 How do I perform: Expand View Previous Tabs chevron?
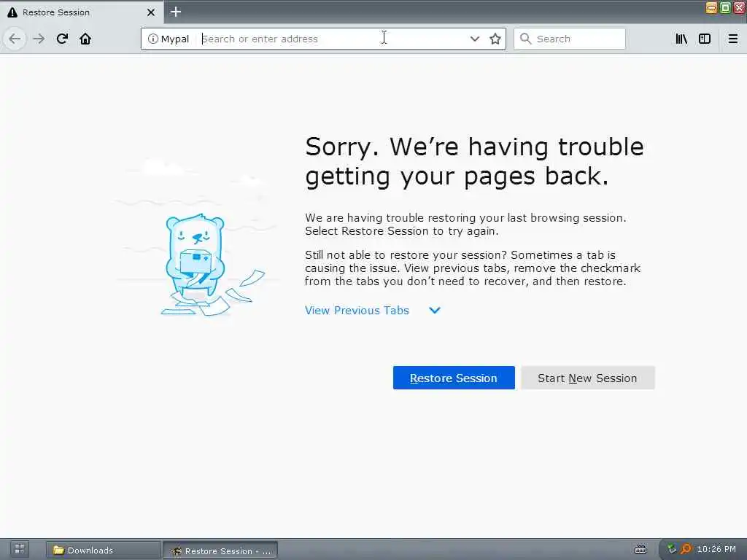(435, 311)
